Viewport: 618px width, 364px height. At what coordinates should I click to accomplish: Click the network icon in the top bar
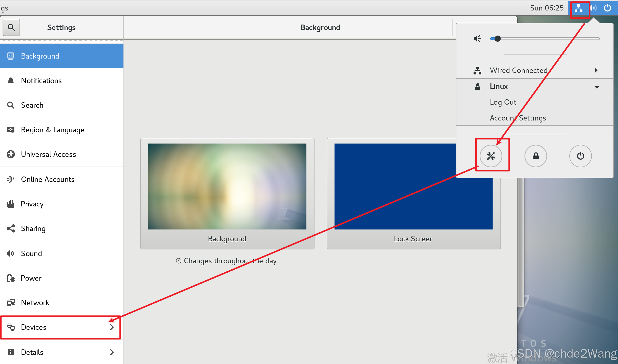[579, 8]
